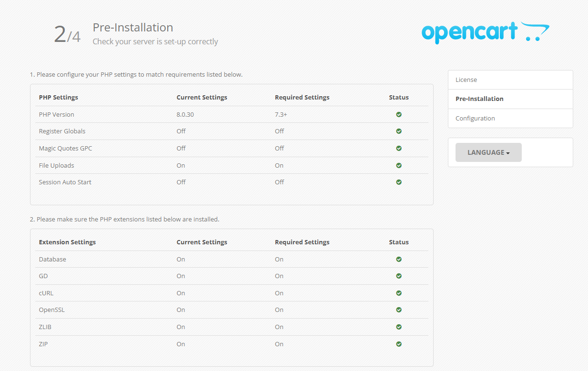This screenshot has width=588, height=371.
Task: Open the LANGUAGE dropdown
Action: coord(488,152)
